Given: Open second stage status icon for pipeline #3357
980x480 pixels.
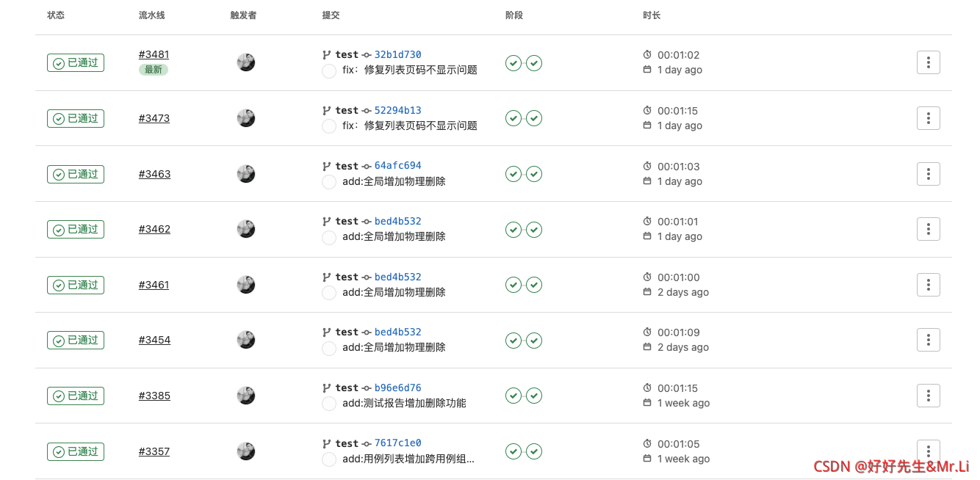Looking at the screenshot, I should [x=534, y=451].
